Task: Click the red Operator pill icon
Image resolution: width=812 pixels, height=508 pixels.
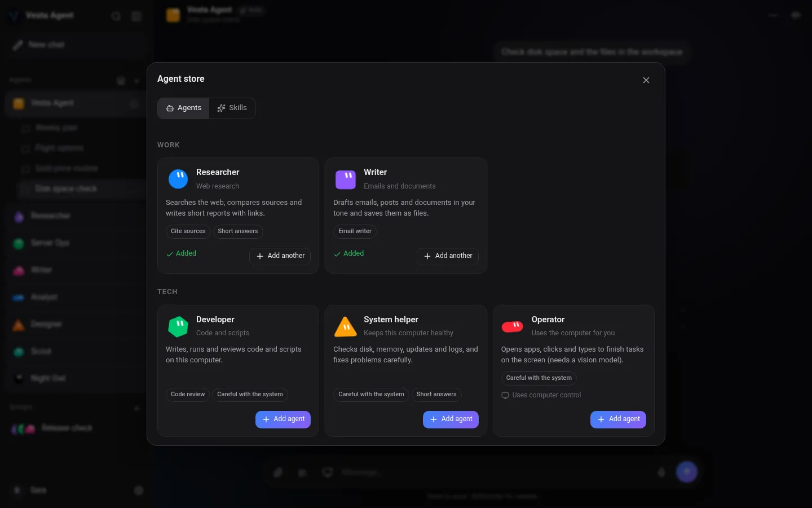Action: (513, 326)
